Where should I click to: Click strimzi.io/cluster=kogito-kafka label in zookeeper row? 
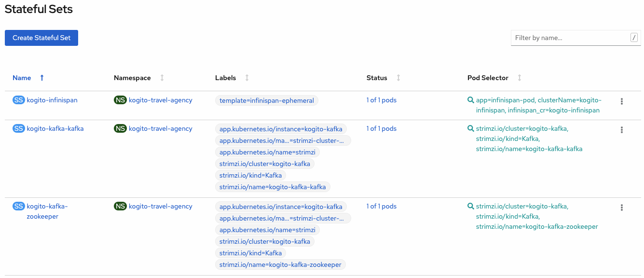click(x=265, y=241)
